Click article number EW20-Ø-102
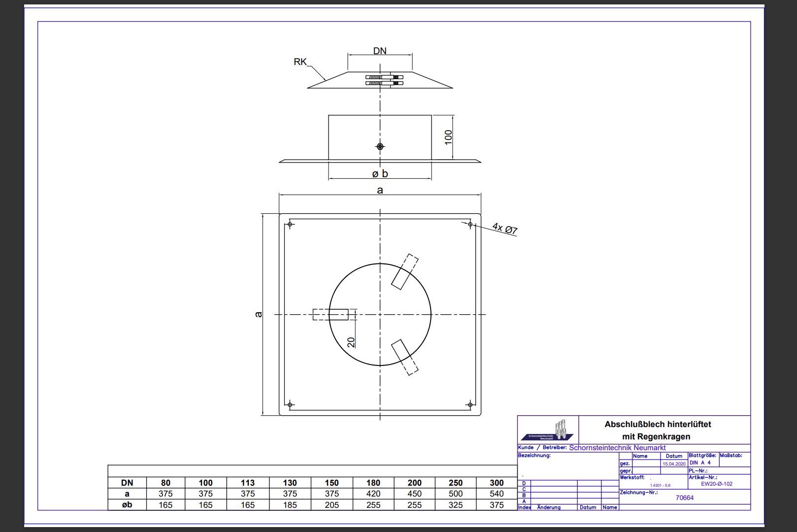 [x=717, y=484]
